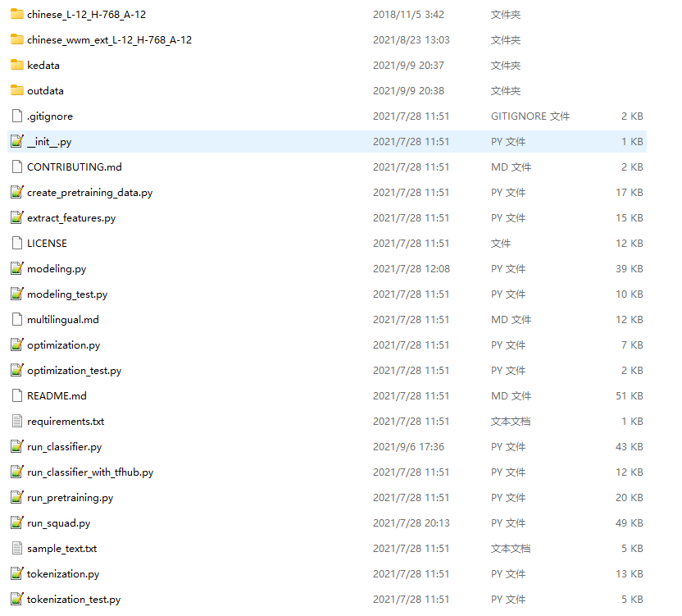Screen dimensions: 682x616
Task: Click the optimization_test.py file icon
Action: coord(17,371)
